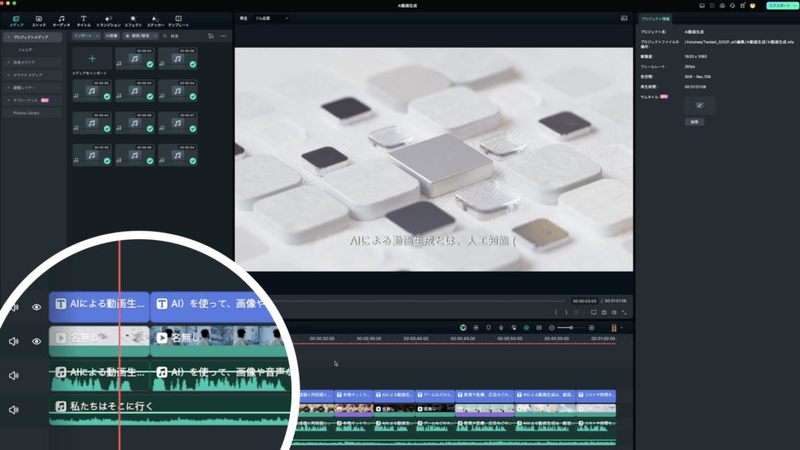Screen dimensions: 800x450
Task: Open the ステッカー stickers tab
Action: [156, 21]
